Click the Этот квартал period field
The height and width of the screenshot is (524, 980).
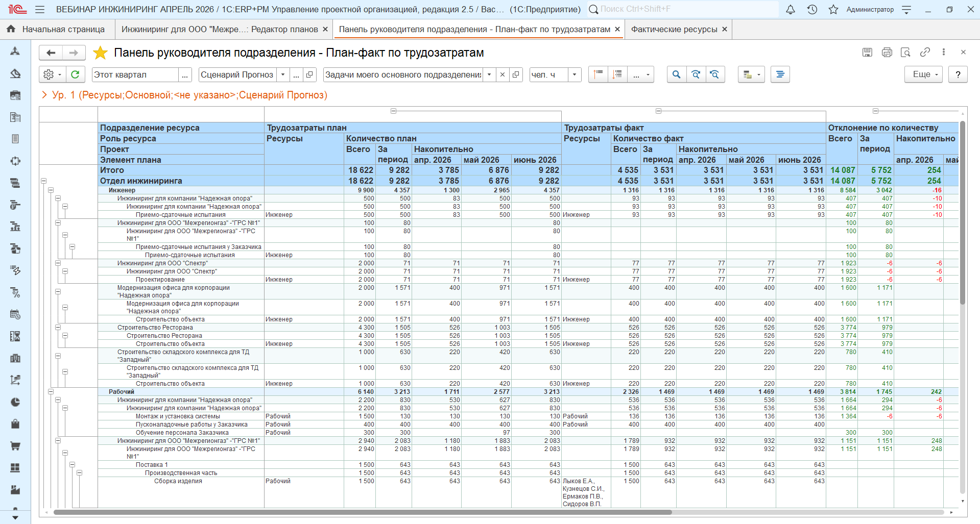135,74
